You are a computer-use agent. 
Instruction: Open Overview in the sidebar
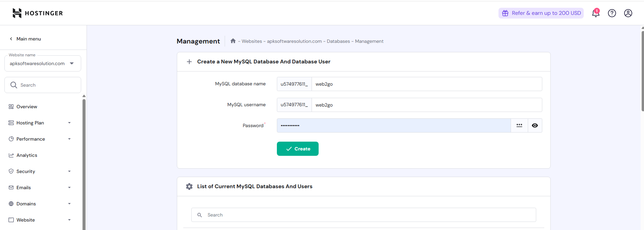click(x=27, y=107)
